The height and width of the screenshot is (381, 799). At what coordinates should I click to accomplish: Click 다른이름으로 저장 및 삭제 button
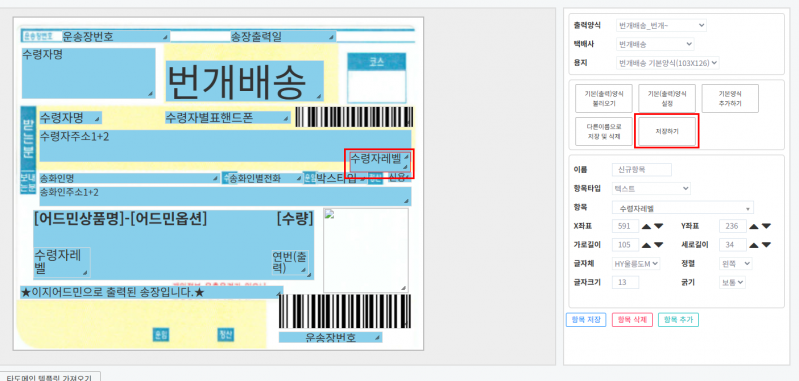point(604,131)
